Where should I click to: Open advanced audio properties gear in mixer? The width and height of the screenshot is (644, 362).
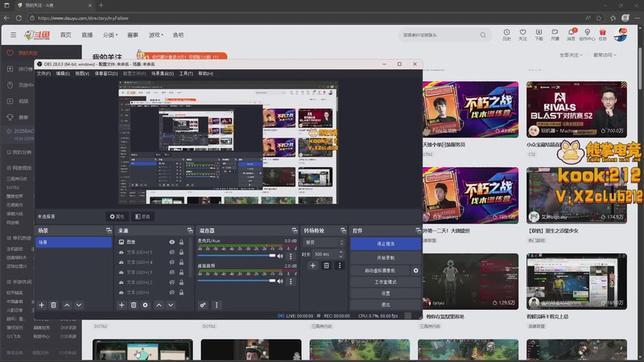[x=203, y=305]
